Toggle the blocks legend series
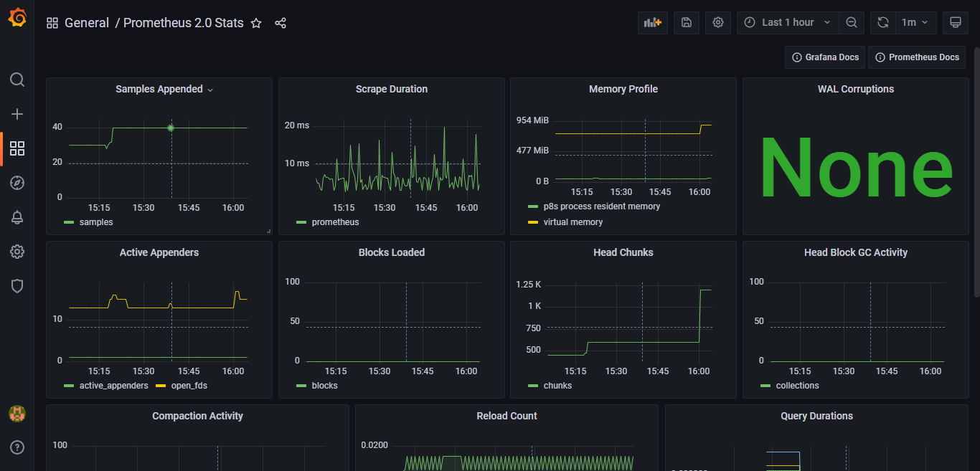The width and height of the screenshot is (980, 471). coord(324,386)
